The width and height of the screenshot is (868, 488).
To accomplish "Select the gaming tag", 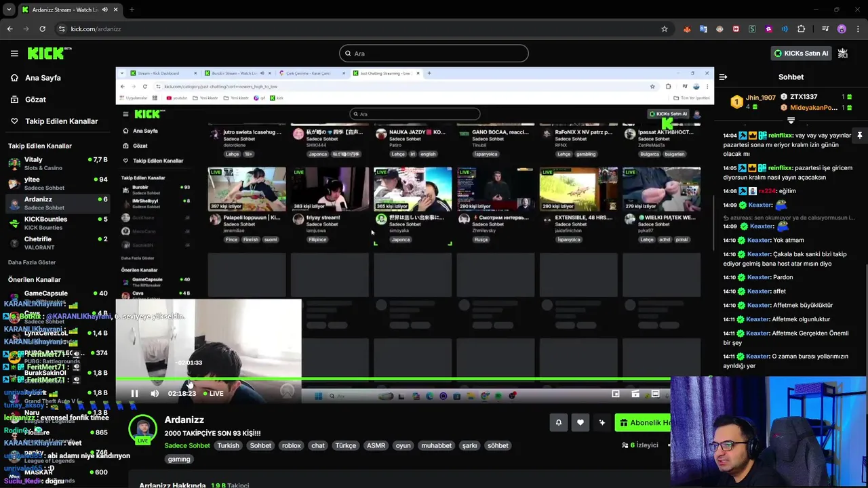I will (x=179, y=459).
